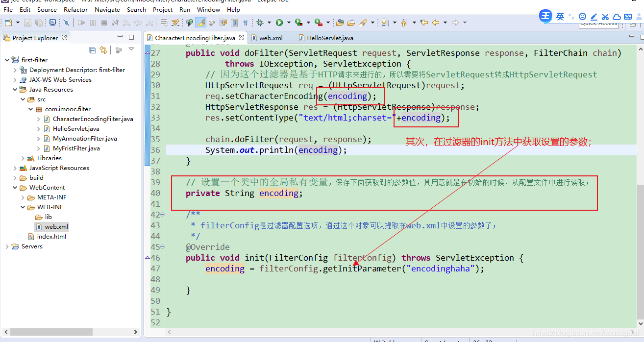644x342 pixels.
Task: Click the Back navigation arrow icon
Action: coord(435,23)
